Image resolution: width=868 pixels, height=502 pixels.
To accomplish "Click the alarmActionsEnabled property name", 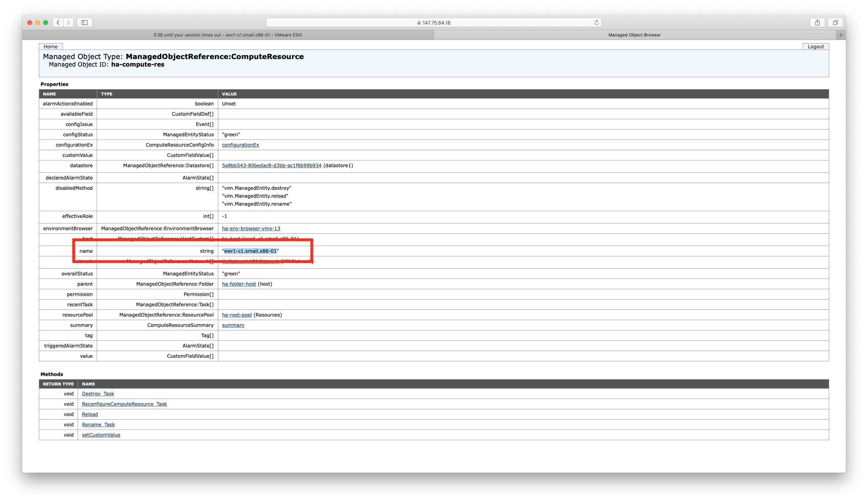I will (x=68, y=104).
